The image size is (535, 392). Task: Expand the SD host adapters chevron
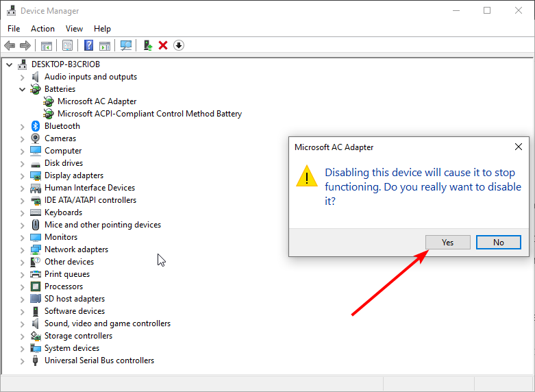click(22, 299)
